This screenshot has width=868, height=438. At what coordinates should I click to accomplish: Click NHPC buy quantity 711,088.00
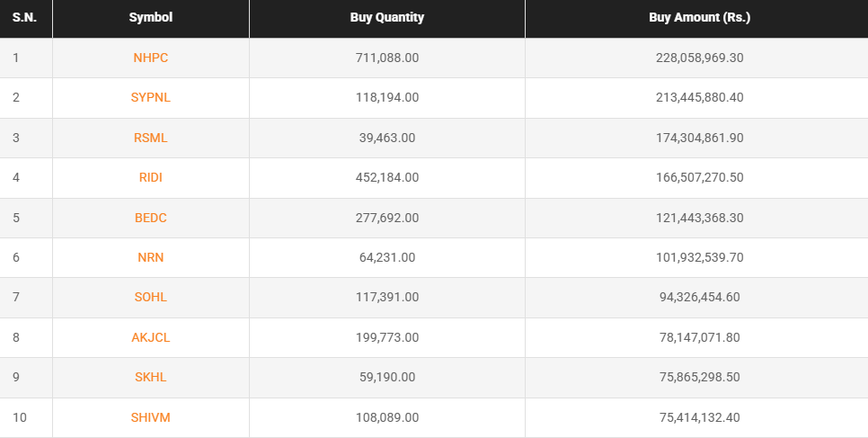point(387,58)
